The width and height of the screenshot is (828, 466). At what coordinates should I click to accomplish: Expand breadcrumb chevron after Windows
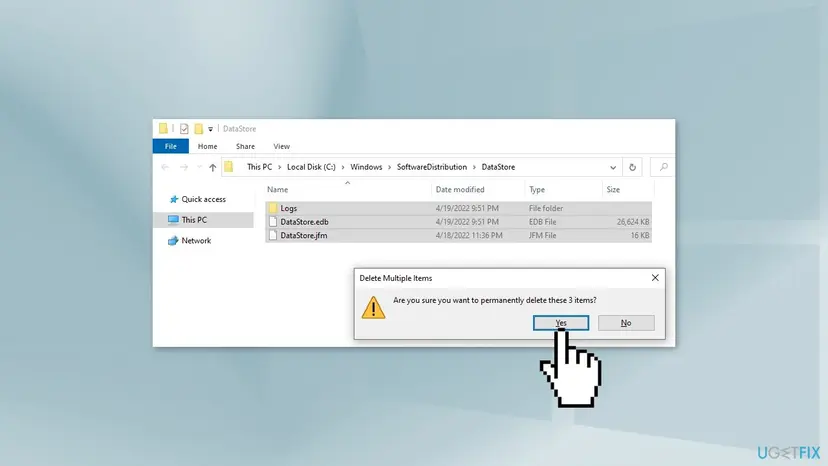(390, 167)
